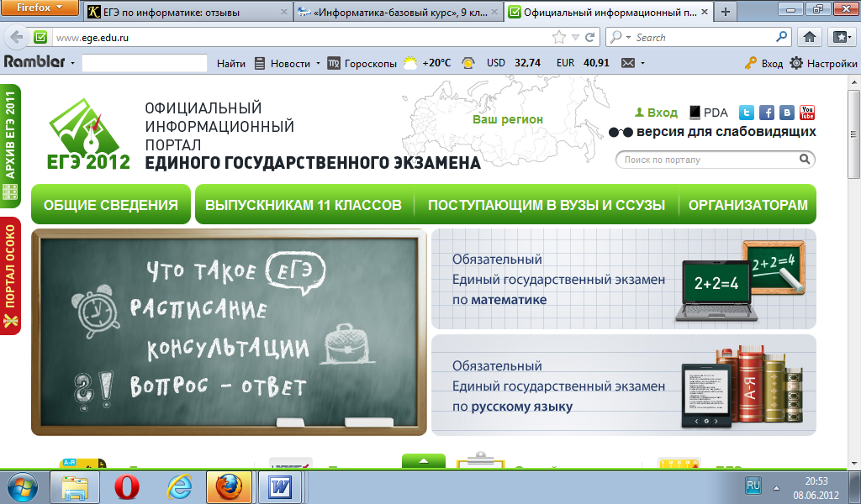Image resolution: width=861 pixels, height=504 pixels.
Task: Click the RU language indicator in the tray
Action: point(753,486)
